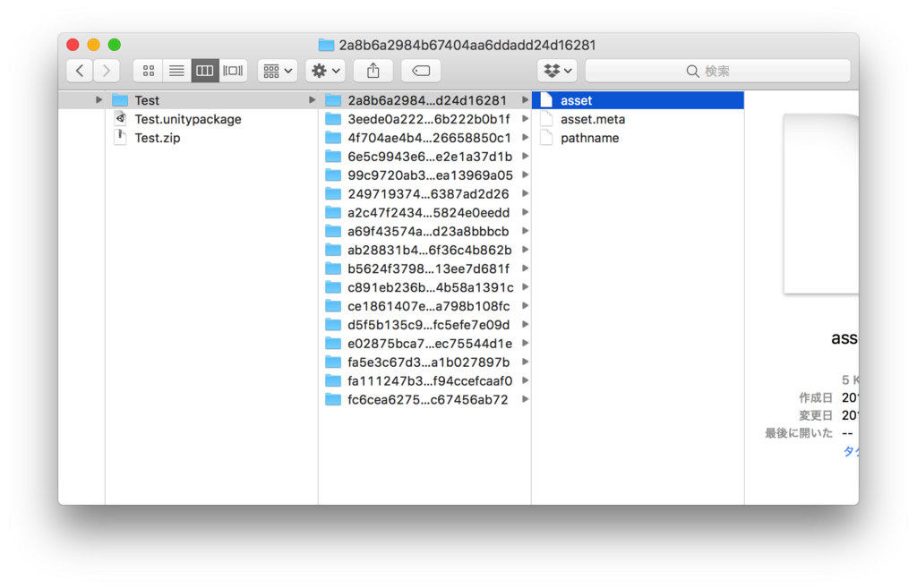Click the edit tags toolbar button
Image resolution: width=917 pixels, height=588 pixels.
pos(421,71)
